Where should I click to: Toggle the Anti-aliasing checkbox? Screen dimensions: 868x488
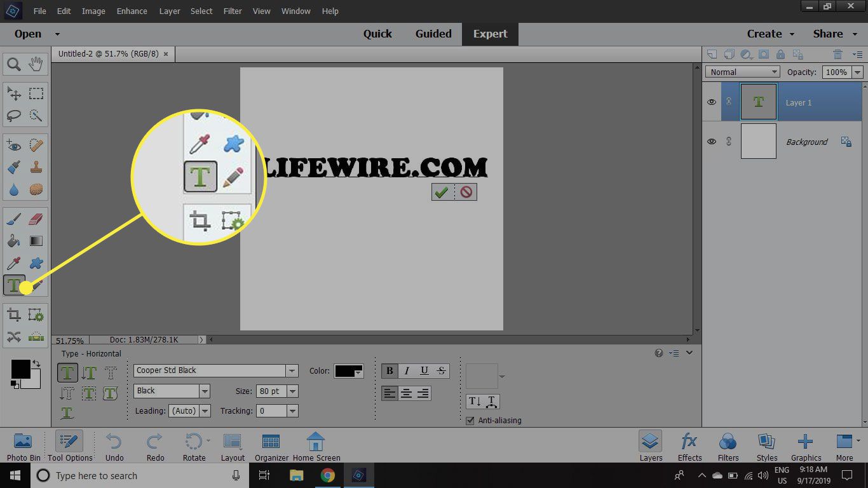pyautogui.click(x=470, y=421)
